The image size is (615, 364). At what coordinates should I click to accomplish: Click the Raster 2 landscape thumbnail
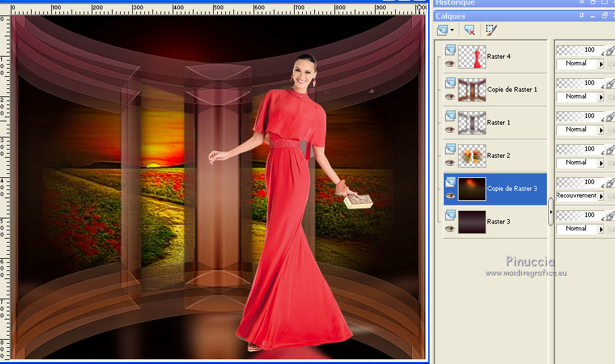tap(472, 156)
